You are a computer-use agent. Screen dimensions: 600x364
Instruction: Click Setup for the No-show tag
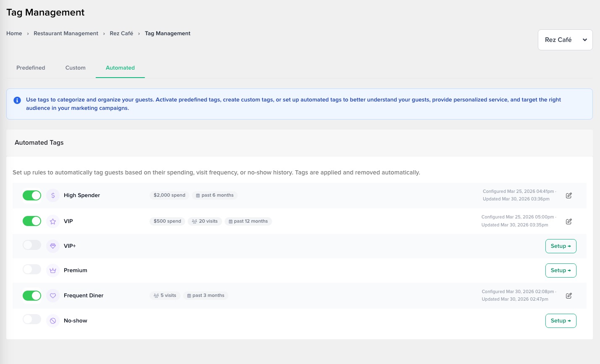tap(561, 321)
